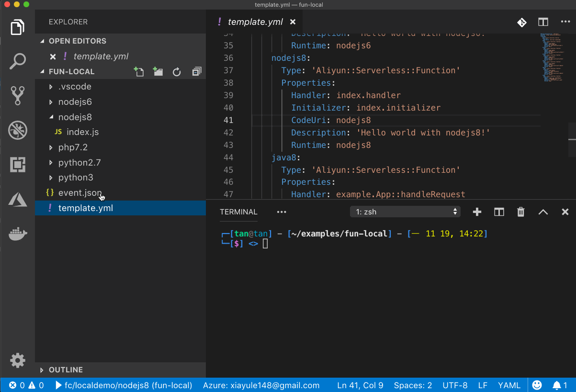This screenshot has height=392, width=576.
Task: Show errors and warnings in status bar
Action: tap(26, 385)
